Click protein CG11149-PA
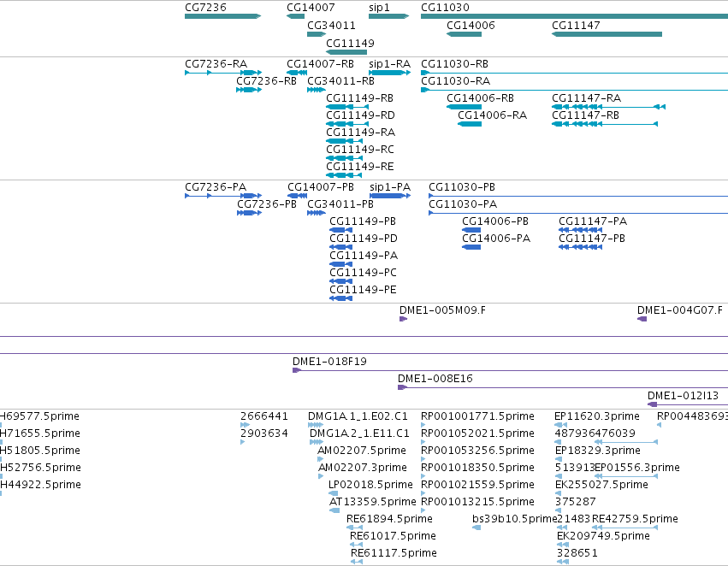Image resolution: width=728 pixels, height=566 pixels. point(364,256)
